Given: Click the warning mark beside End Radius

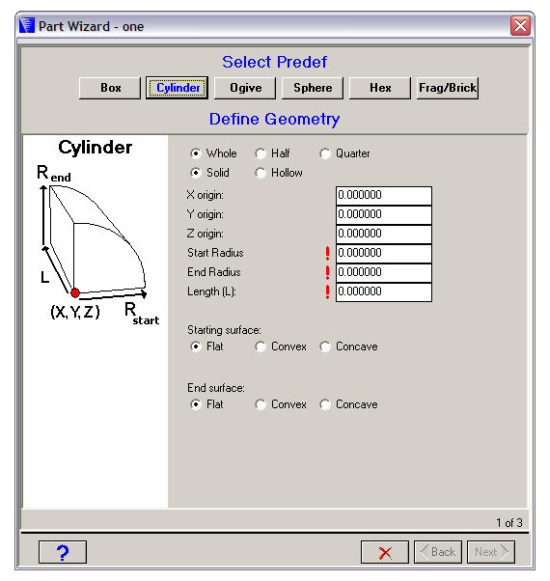Looking at the screenshot, I should pyautogui.click(x=327, y=273).
